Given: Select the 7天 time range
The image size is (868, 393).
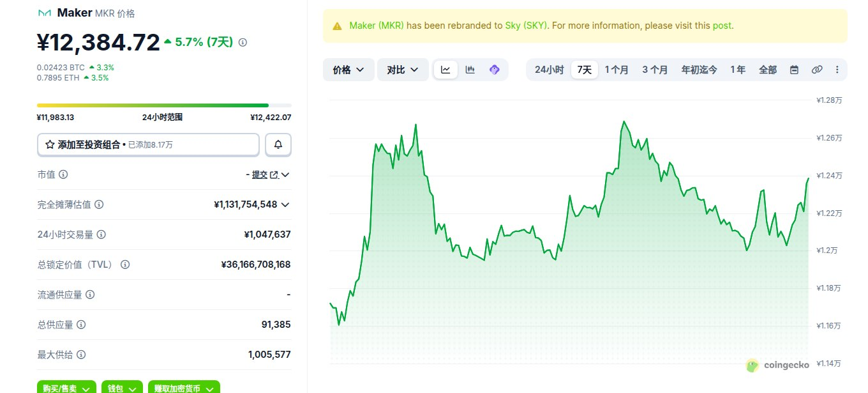Looking at the screenshot, I should [585, 70].
